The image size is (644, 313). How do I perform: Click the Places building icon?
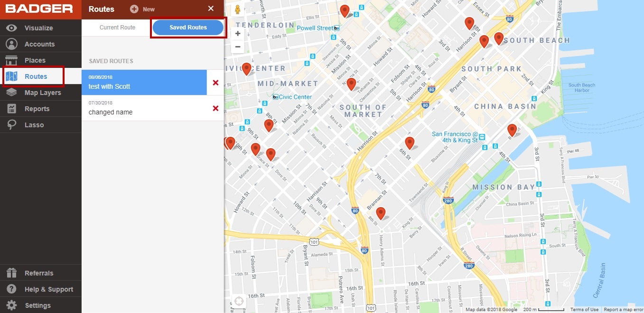11,60
